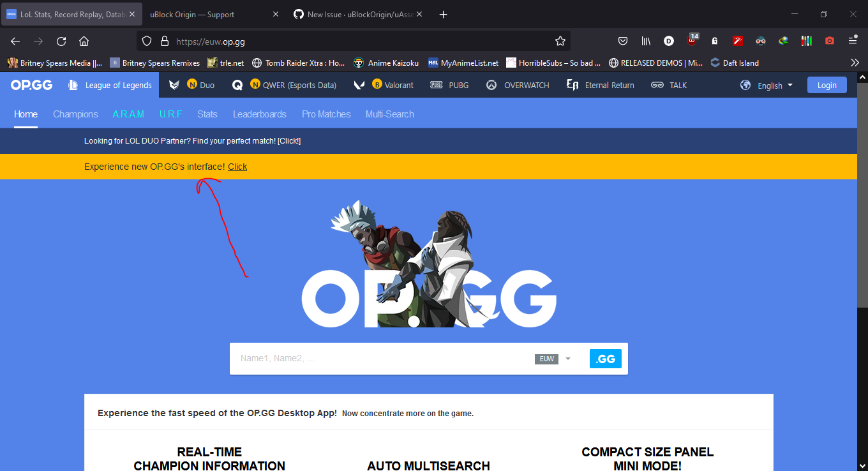Click the bookmark star in the address bar
Screen dimensions: 868x471
coord(560,41)
